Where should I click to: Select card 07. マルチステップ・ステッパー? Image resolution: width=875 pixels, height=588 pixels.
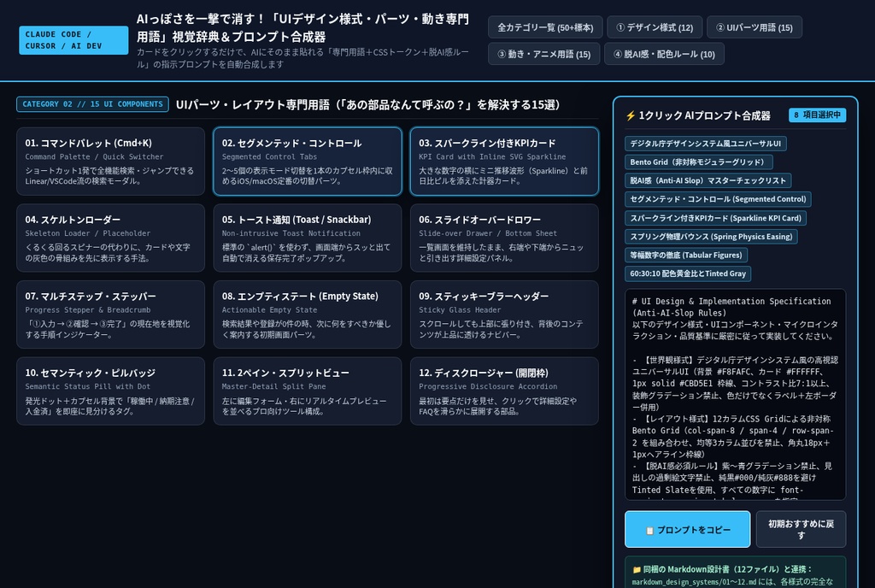click(110, 315)
